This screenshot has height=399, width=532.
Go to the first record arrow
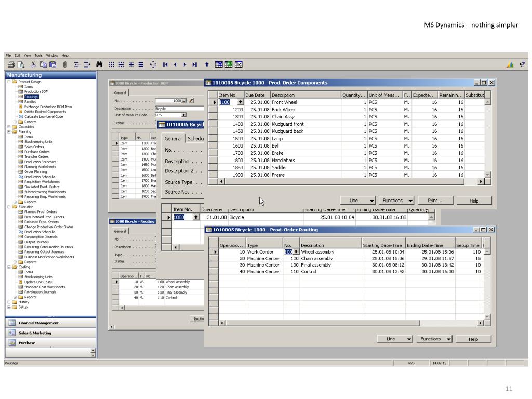pos(165,64)
